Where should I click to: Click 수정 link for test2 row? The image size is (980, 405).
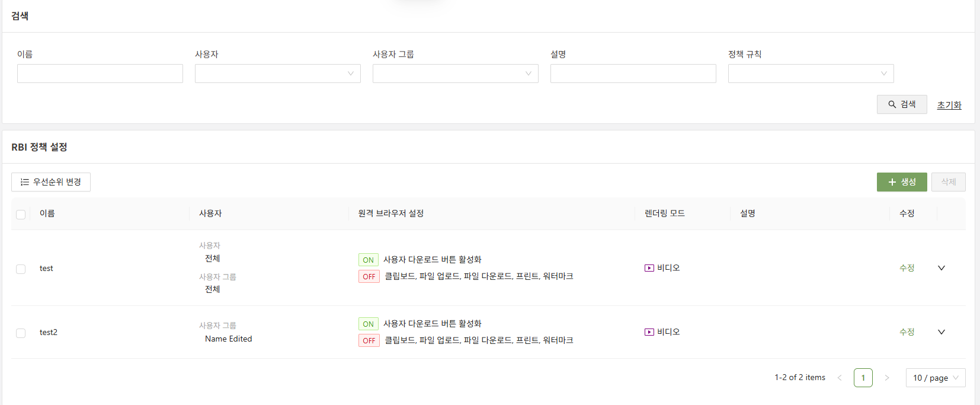[x=907, y=332]
